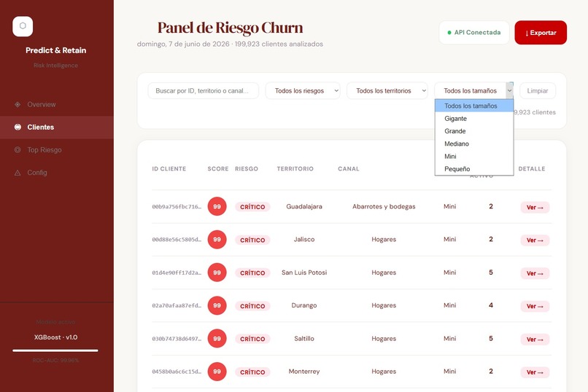
Task: Click CRÍTICO tag in Durango row
Action: [x=252, y=306]
